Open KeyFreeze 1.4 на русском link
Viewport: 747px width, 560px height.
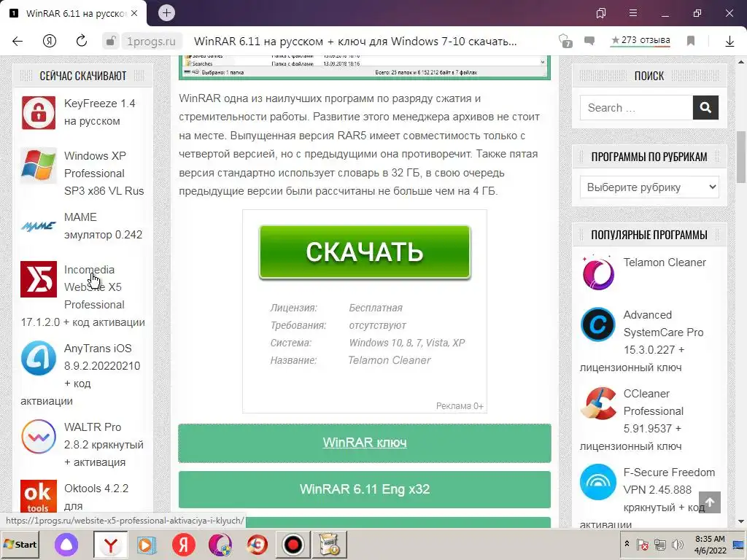pyautogui.click(x=99, y=112)
